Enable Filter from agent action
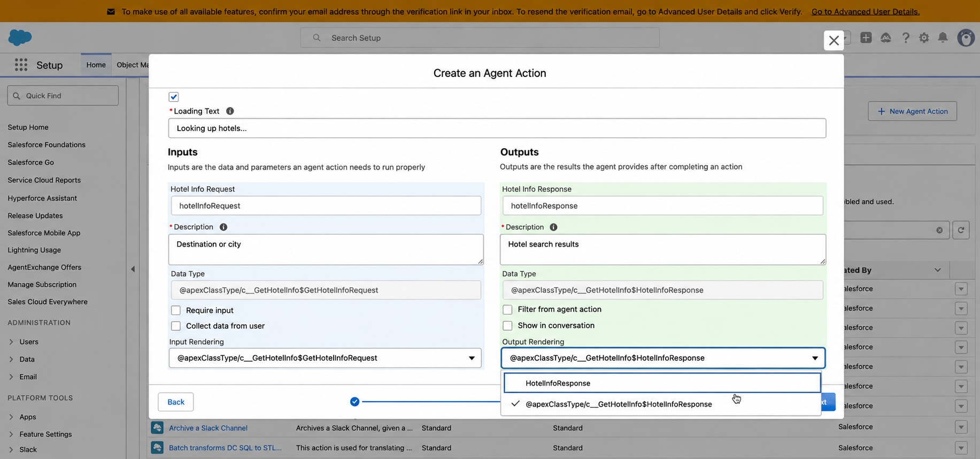This screenshot has height=459, width=980. 507,309
